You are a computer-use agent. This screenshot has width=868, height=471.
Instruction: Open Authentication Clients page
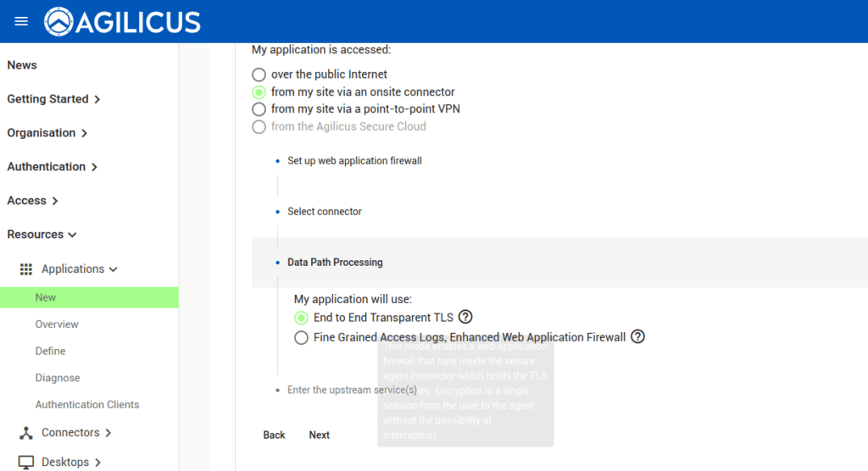87,405
